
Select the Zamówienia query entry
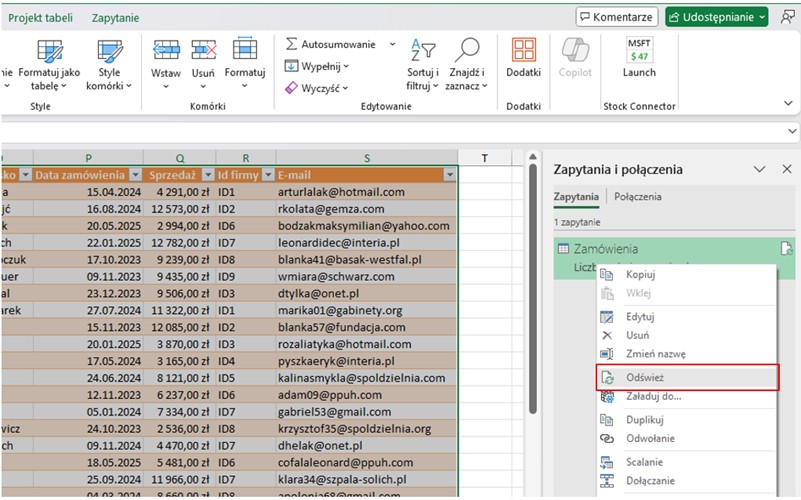674,258
